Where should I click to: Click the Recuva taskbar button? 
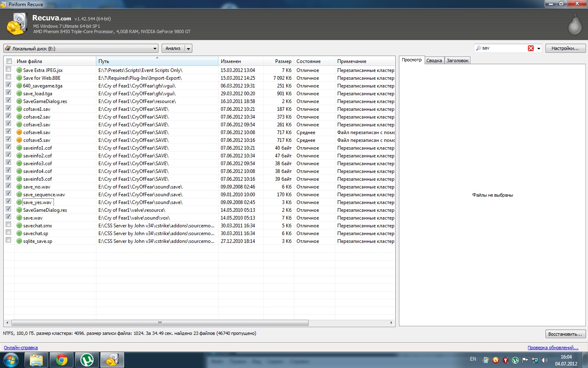(112, 360)
